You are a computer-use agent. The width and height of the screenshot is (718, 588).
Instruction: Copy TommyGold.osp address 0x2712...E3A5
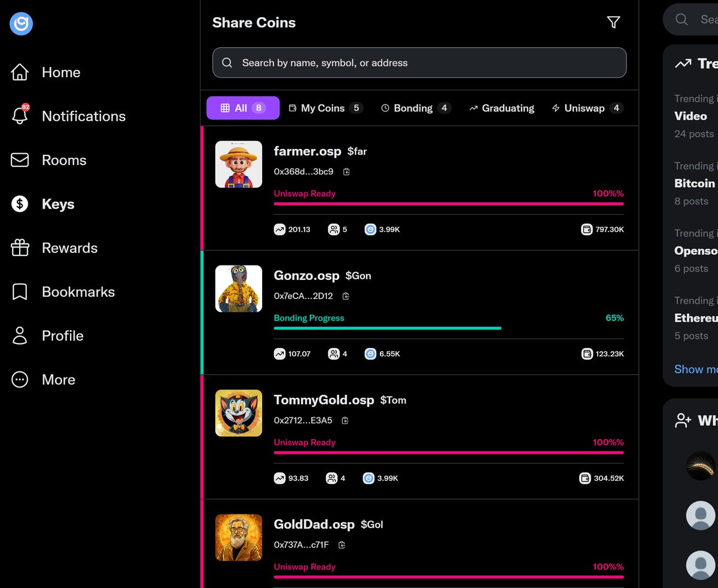pos(345,421)
